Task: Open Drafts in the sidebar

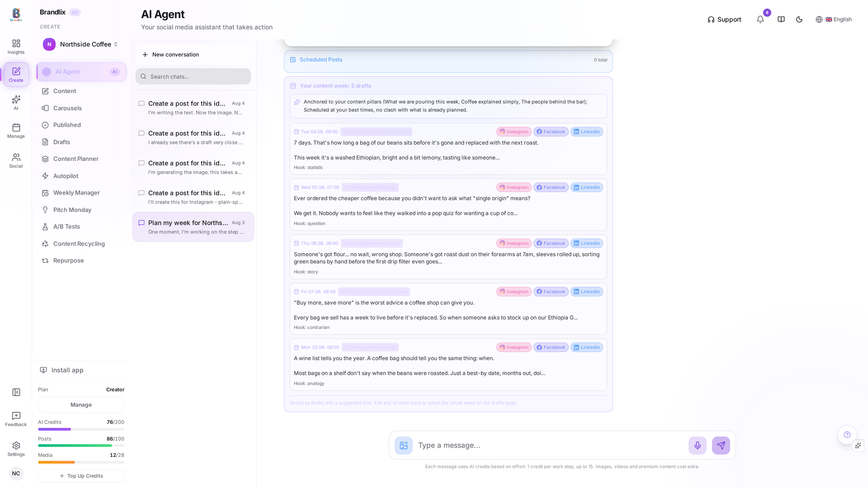Action: point(81,142)
